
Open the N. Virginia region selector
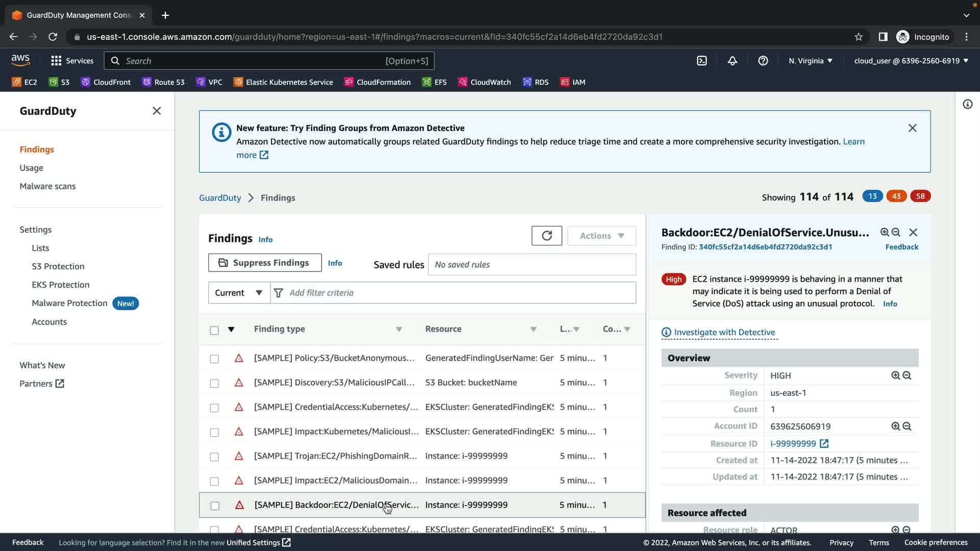(x=810, y=61)
